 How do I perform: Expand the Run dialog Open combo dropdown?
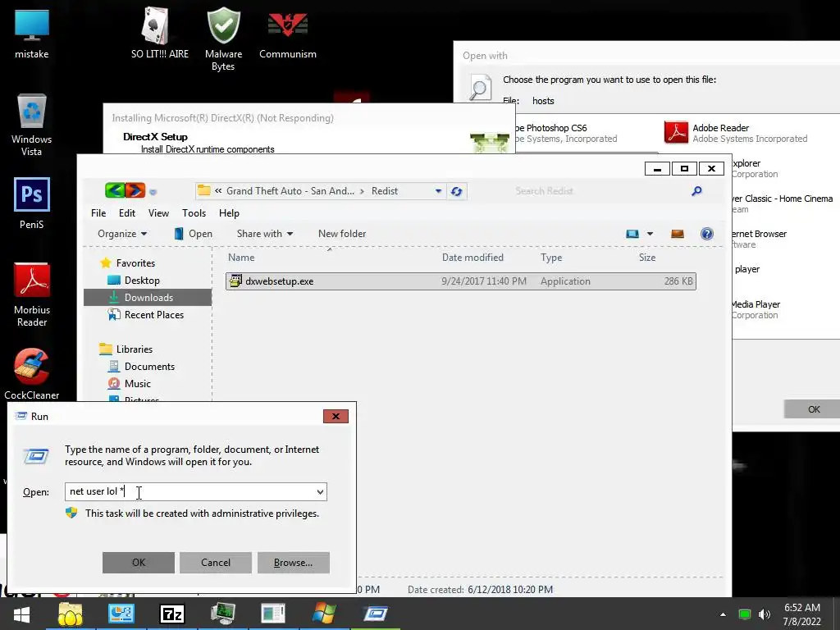[320, 492]
